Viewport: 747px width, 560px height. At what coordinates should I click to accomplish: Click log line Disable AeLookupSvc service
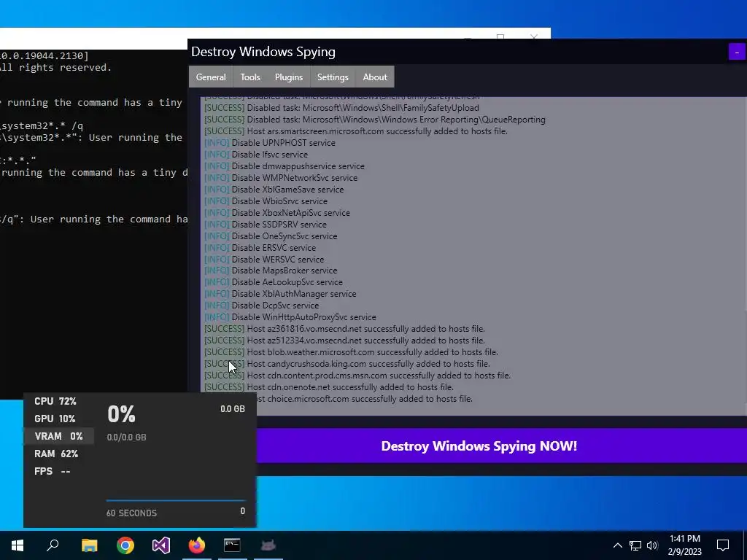point(274,282)
